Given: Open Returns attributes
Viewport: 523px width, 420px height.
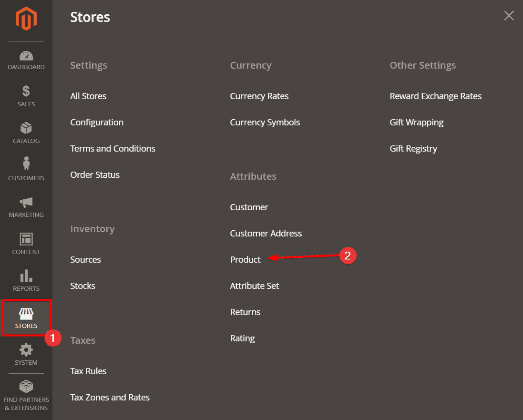Looking at the screenshot, I should [x=245, y=312].
